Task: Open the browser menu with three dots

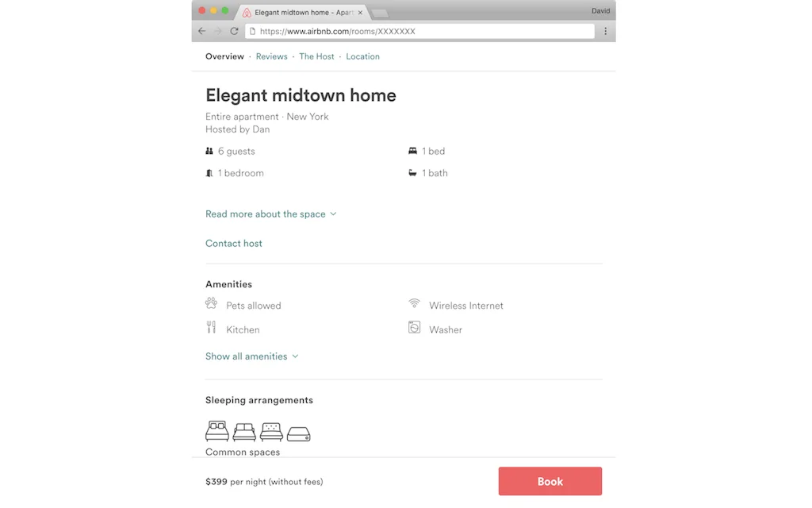Action: click(x=605, y=31)
